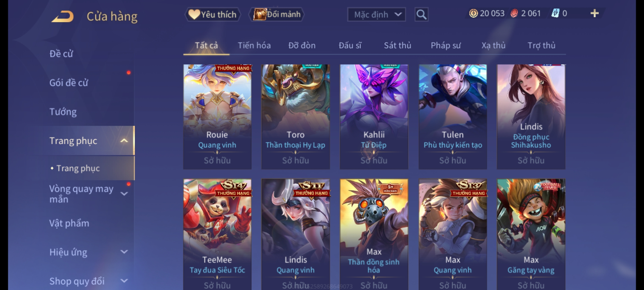This screenshot has width=644, height=290.
Task: Expand the Hiệu ứng sidebar section
Action: click(x=124, y=252)
